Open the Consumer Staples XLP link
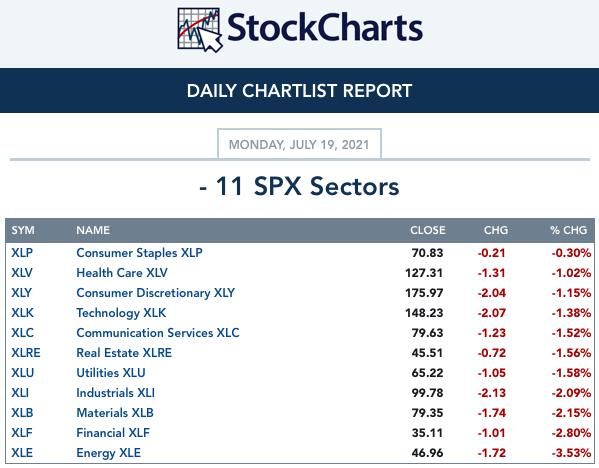Viewport: 599px width, 468px height. tap(139, 253)
